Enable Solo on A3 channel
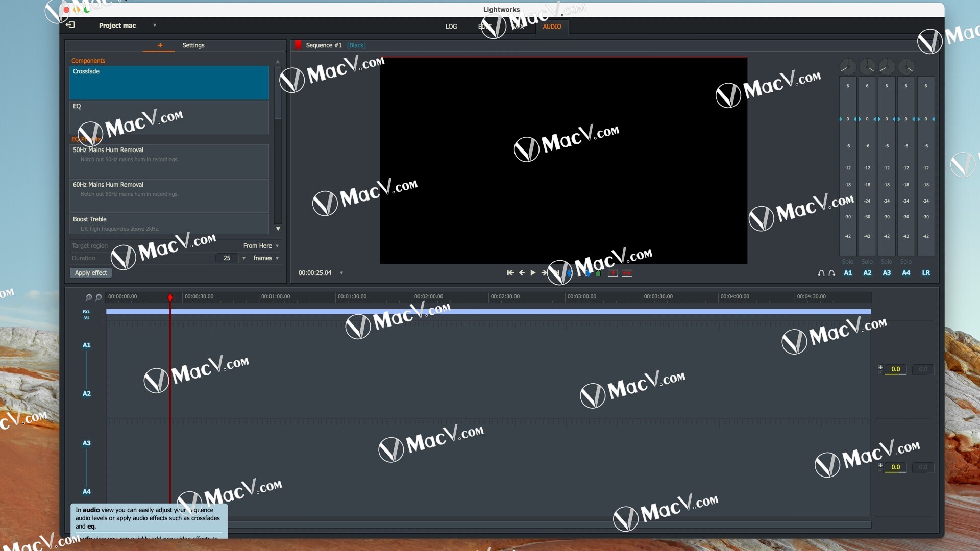This screenshot has width=980, height=551. click(887, 261)
